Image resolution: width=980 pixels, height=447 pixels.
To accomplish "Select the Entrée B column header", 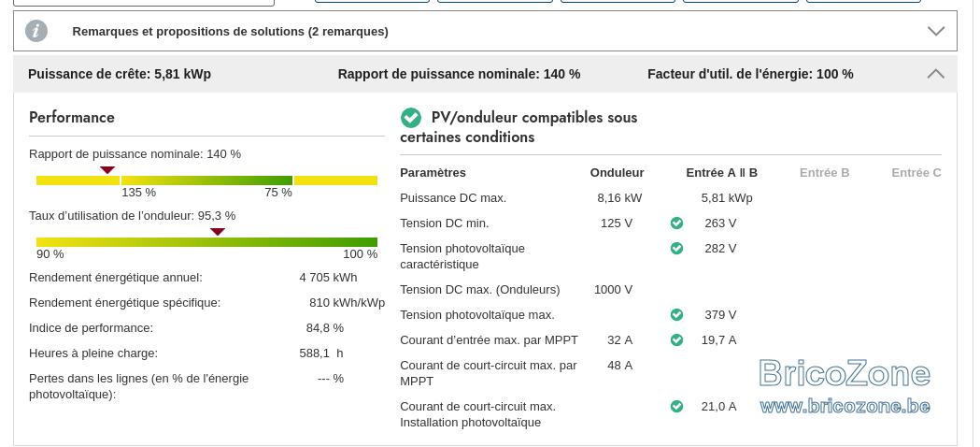I will click(x=824, y=173).
